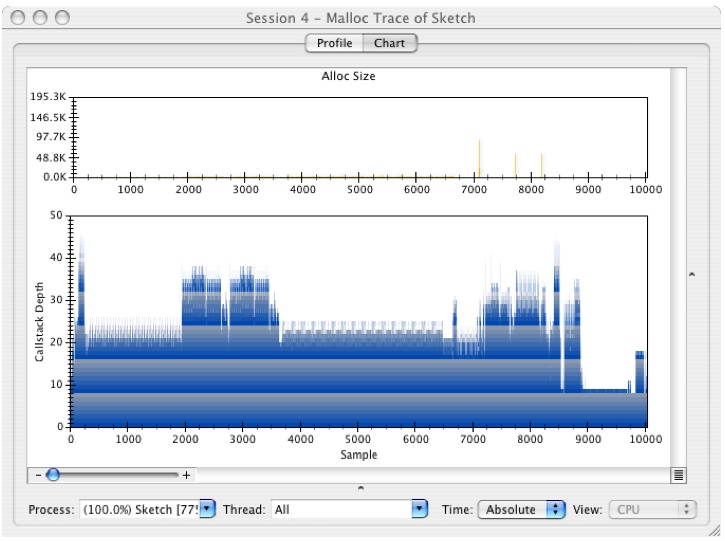Collapse the bottom pane splitter arrow
This screenshot has width=725, height=541.
point(361,488)
